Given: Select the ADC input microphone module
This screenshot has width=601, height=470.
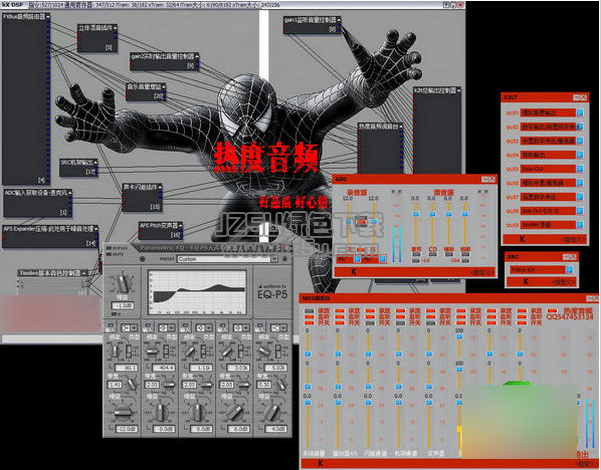Looking at the screenshot, I should tap(38, 203).
